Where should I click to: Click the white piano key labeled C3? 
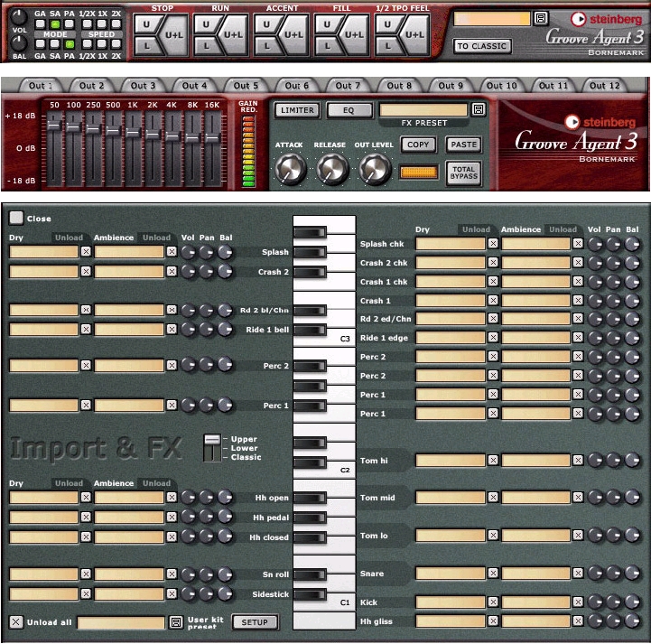click(x=340, y=337)
